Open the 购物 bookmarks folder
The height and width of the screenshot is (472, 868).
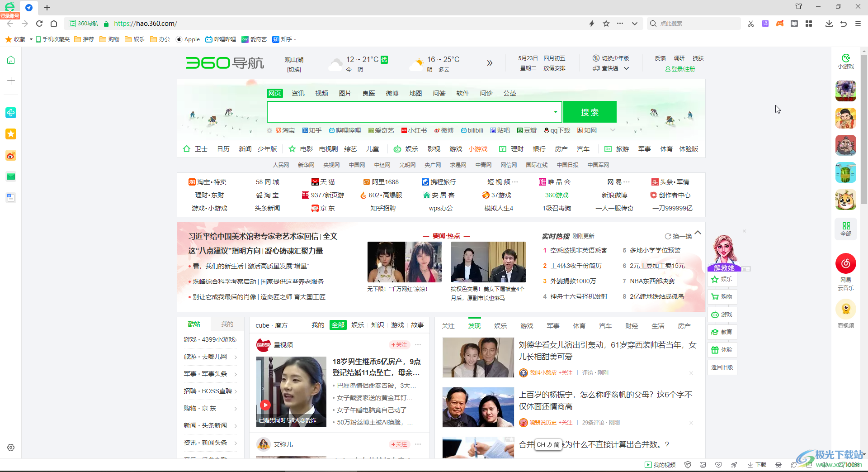[109, 39]
